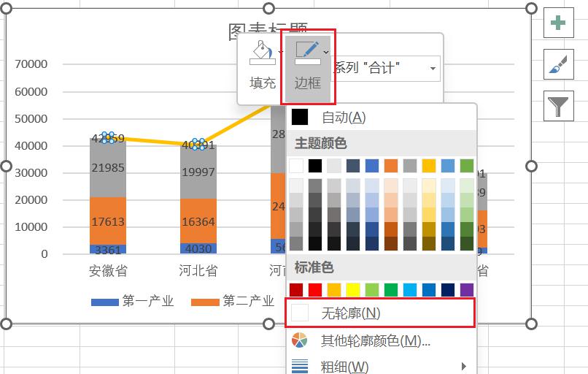Choose Automatic (自动) outline color

(x=382, y=118)
